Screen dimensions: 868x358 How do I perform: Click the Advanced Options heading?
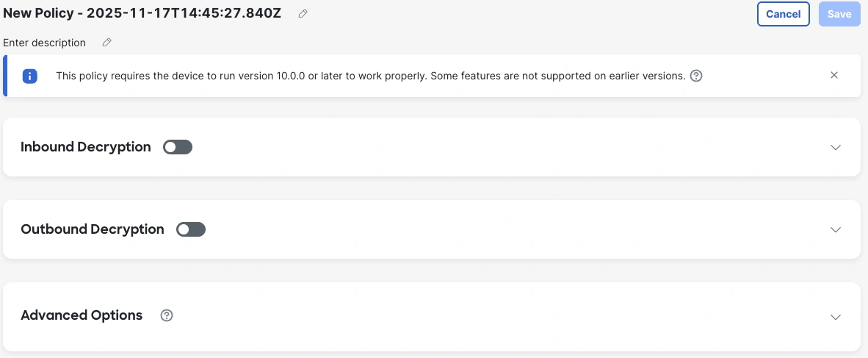[82, 315]
